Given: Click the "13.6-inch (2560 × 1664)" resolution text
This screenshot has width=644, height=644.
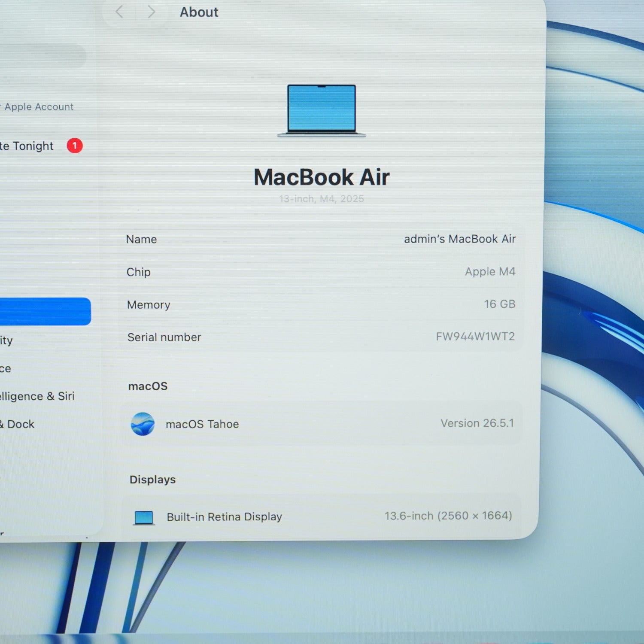Looking at the screenshot, I should [x=448, y=516].
